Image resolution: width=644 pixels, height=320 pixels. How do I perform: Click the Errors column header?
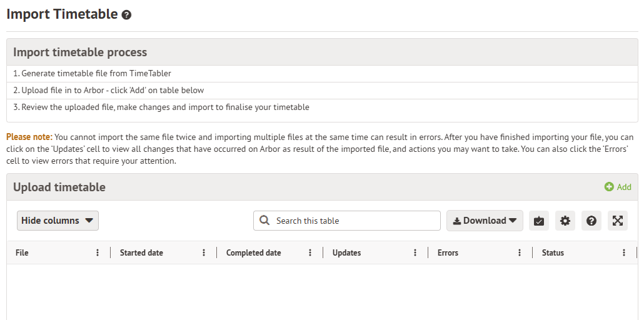coord(448,253)
